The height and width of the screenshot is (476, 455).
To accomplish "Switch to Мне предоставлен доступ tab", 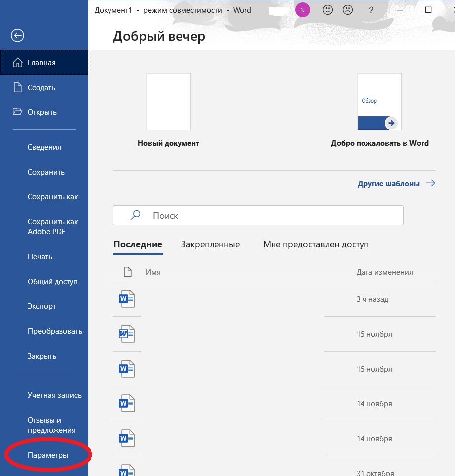I will coord(316,244).
